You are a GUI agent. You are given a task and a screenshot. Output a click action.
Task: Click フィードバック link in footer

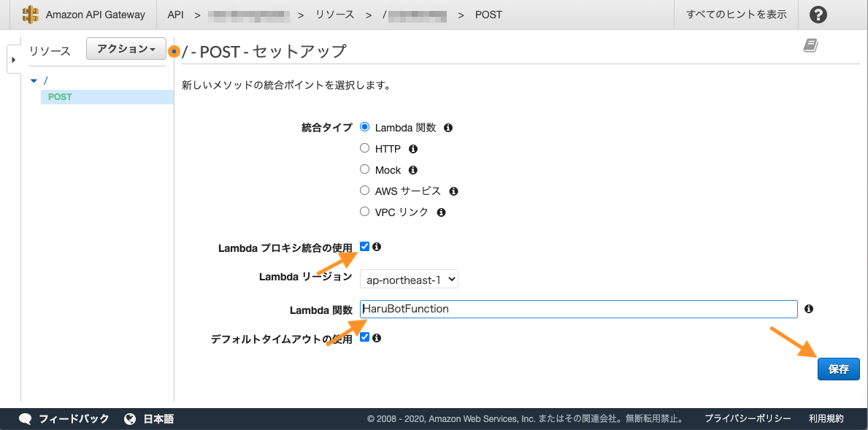point(74,419)
